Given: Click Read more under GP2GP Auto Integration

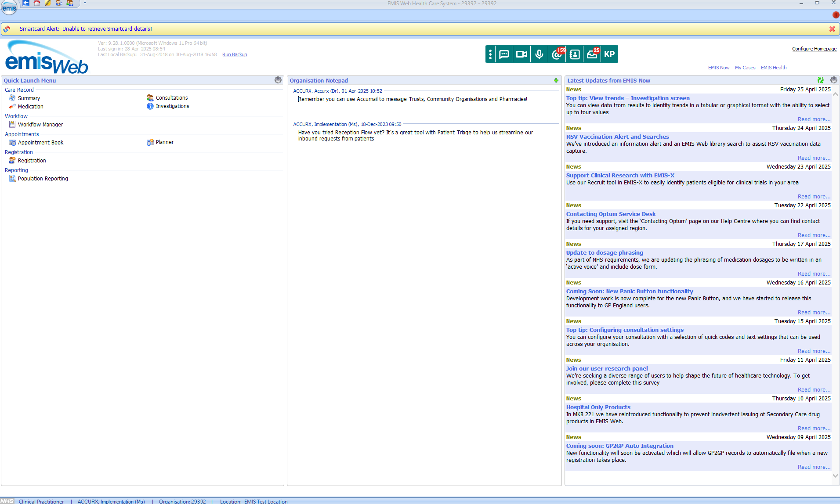Looking at the screenshot, I should (x=814, y=467).
